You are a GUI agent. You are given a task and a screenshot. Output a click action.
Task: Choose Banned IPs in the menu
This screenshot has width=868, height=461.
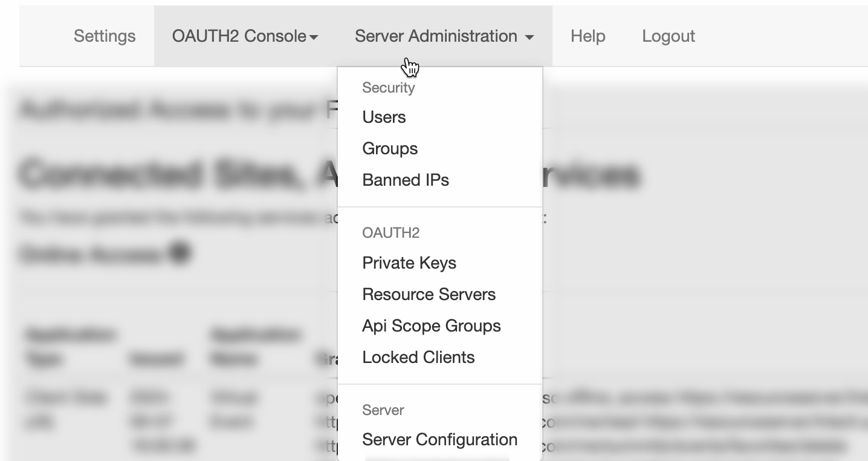(x=406, y=180)
